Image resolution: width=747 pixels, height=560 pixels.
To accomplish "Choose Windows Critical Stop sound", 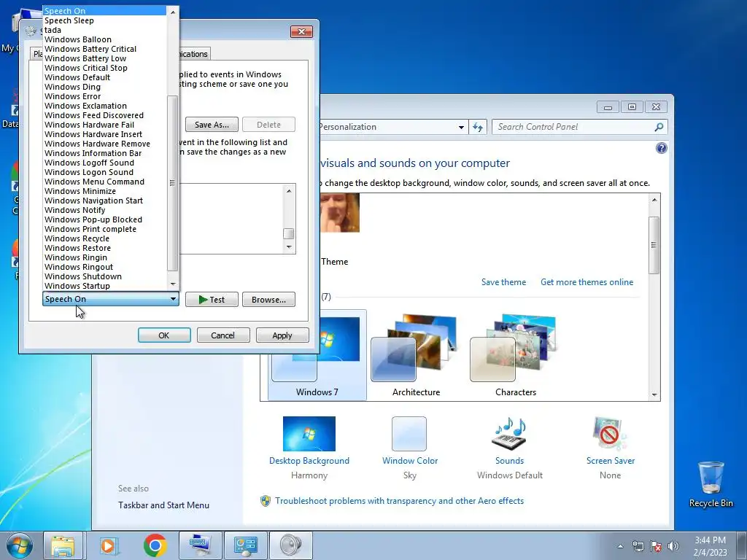I will pos(105,68).
